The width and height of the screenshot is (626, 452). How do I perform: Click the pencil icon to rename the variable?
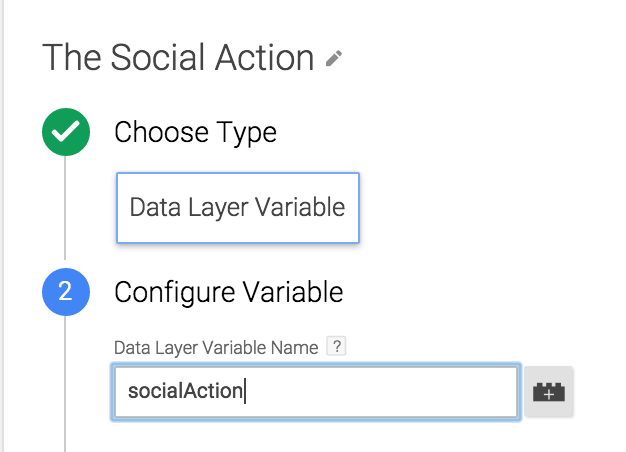click(334, 58)
